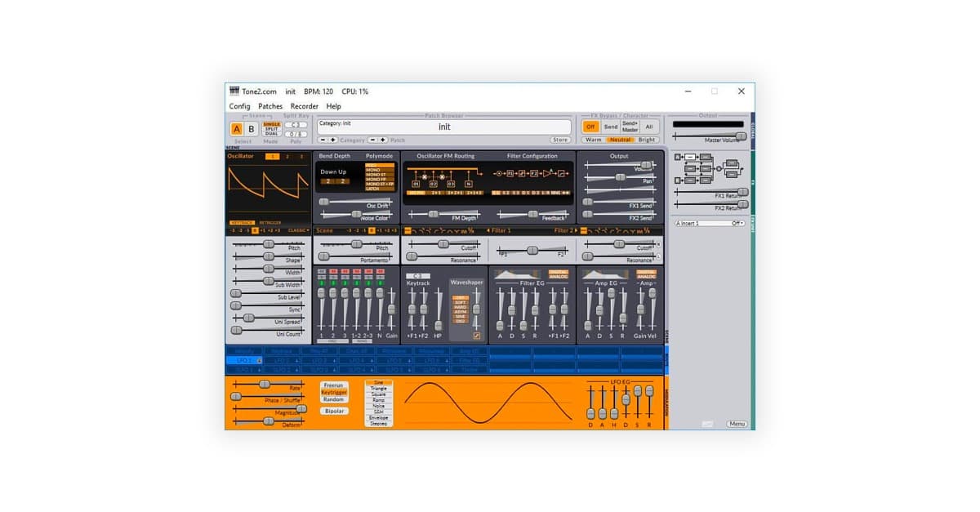Select the Bright character setting

645,140
